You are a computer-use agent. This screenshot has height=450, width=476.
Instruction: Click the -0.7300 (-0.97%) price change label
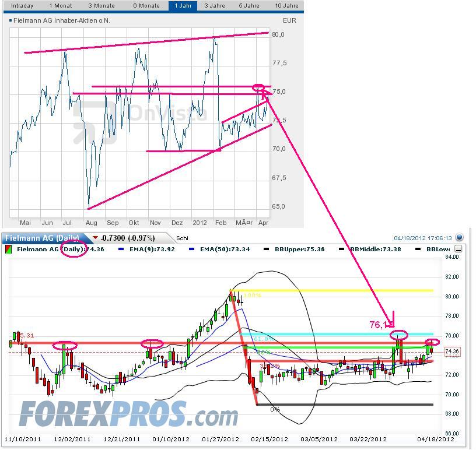(127, 238)
